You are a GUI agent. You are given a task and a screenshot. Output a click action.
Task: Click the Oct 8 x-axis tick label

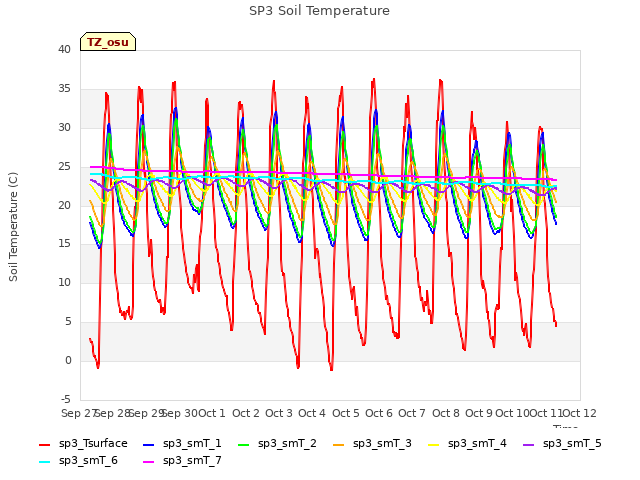click(446, 413)
